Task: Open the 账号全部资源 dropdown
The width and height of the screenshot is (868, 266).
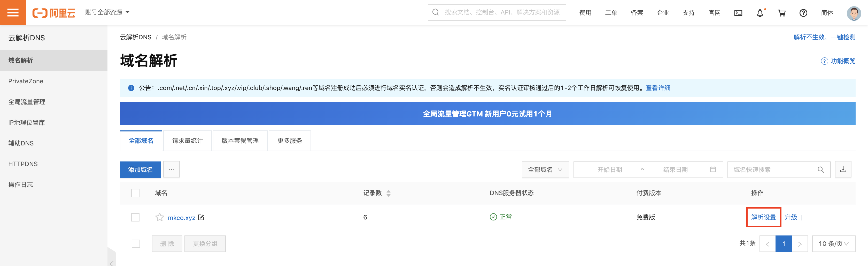Action: coord(106,12)
